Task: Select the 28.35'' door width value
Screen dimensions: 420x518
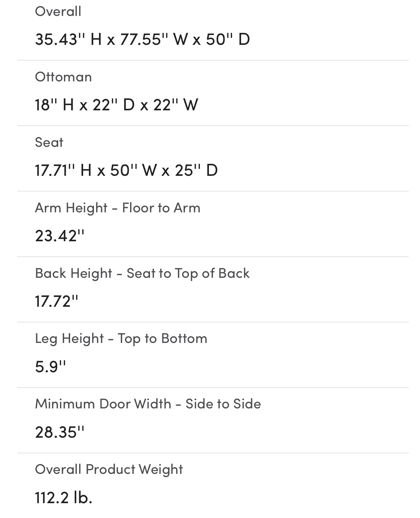Action: pos(59,432)
